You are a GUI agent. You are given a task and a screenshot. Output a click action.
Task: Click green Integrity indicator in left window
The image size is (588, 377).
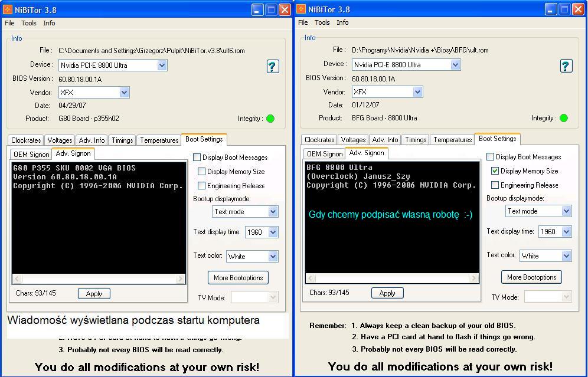270,119
